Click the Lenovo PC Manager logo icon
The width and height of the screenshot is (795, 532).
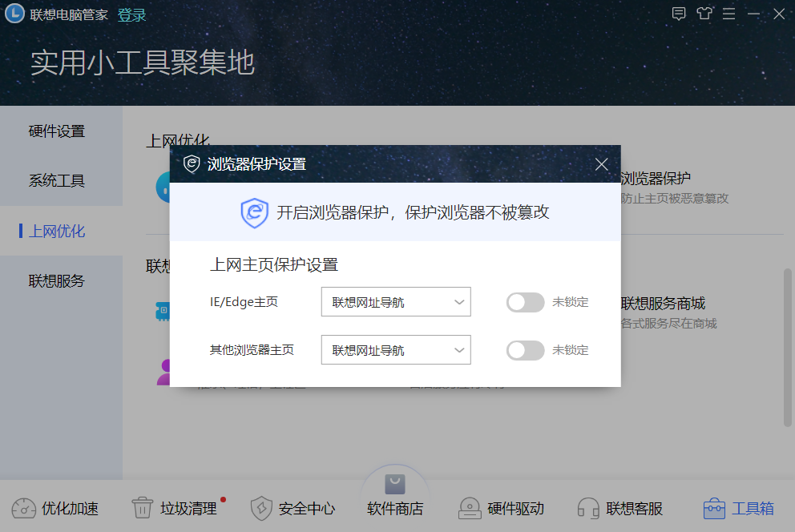click(x=14, y=14)
